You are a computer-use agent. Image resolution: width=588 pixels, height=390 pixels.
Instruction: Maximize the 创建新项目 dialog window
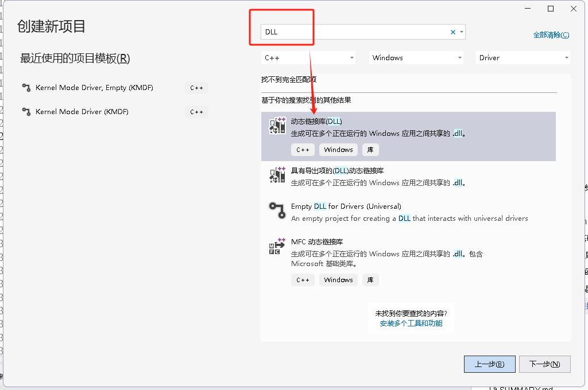tap(551, 9)
